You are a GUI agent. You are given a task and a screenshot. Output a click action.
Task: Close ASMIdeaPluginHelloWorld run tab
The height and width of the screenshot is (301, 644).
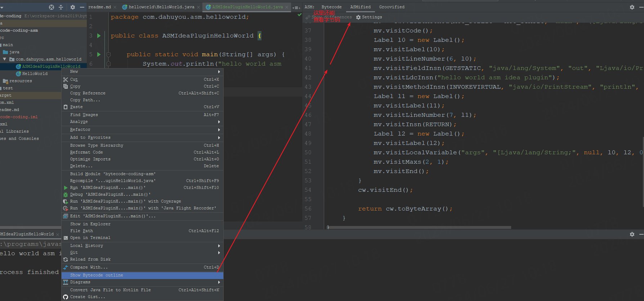point(58,234)
